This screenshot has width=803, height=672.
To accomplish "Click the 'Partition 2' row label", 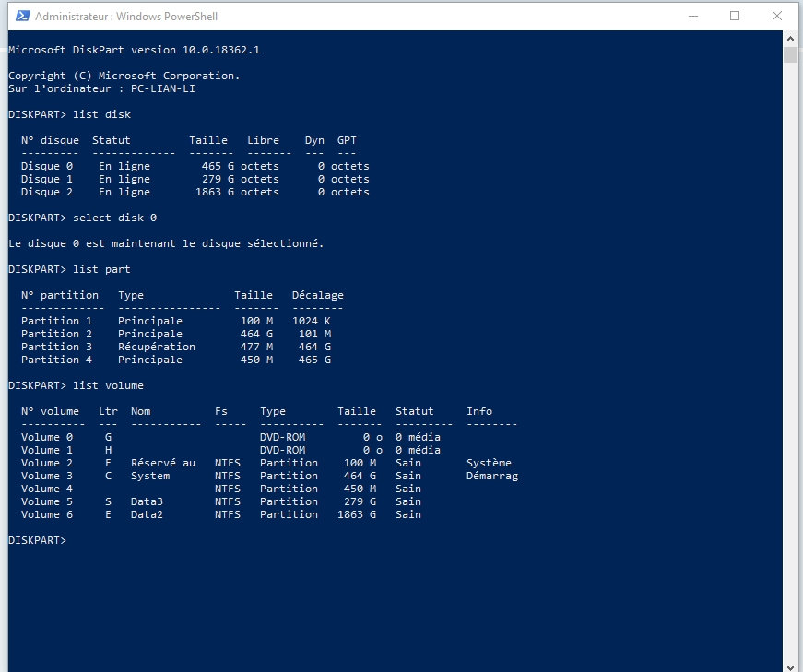I will (57, 334).
